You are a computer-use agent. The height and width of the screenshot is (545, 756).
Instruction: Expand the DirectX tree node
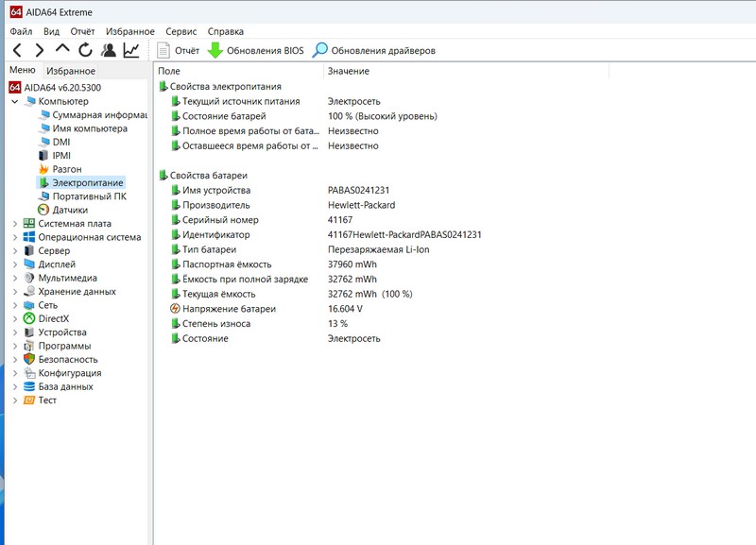coord(14,319)
